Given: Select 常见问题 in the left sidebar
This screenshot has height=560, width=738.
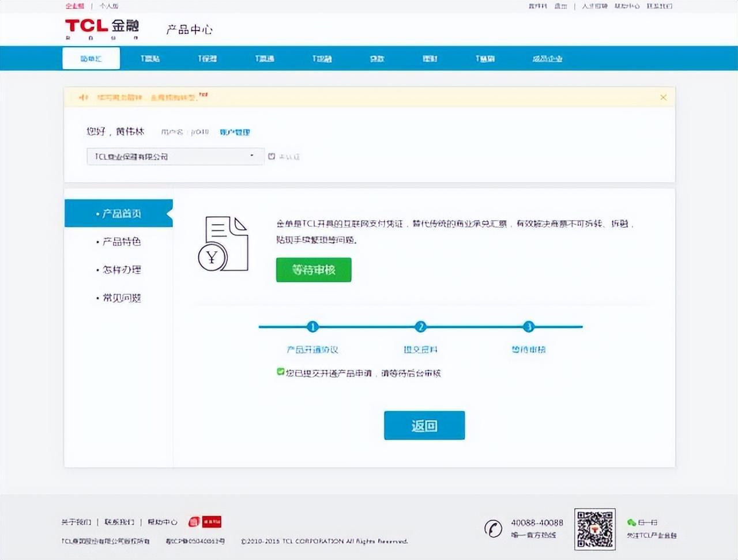Looking at the screenshot, I should [x=119, y=298].
